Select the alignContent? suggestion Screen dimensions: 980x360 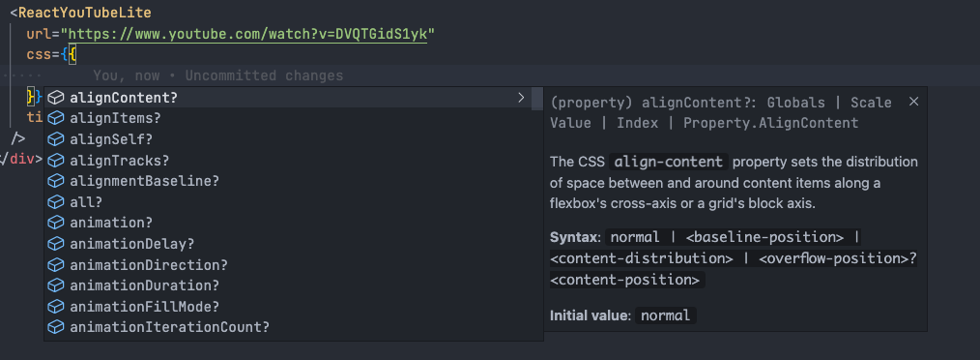(x=287, y=98)
